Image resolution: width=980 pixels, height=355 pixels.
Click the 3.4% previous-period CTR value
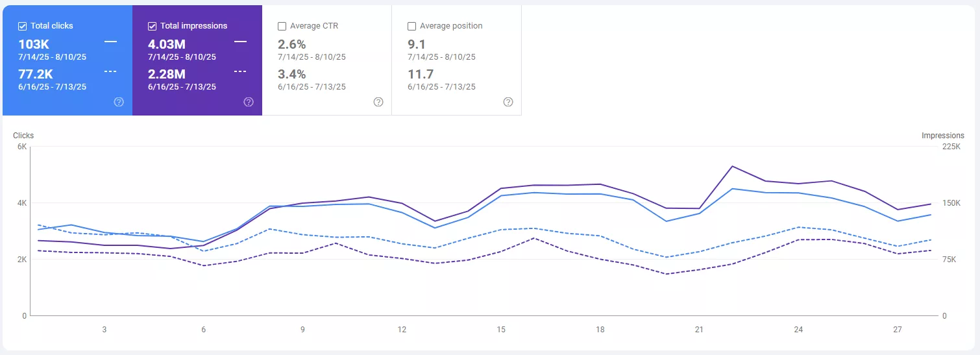tap(292, 74)
